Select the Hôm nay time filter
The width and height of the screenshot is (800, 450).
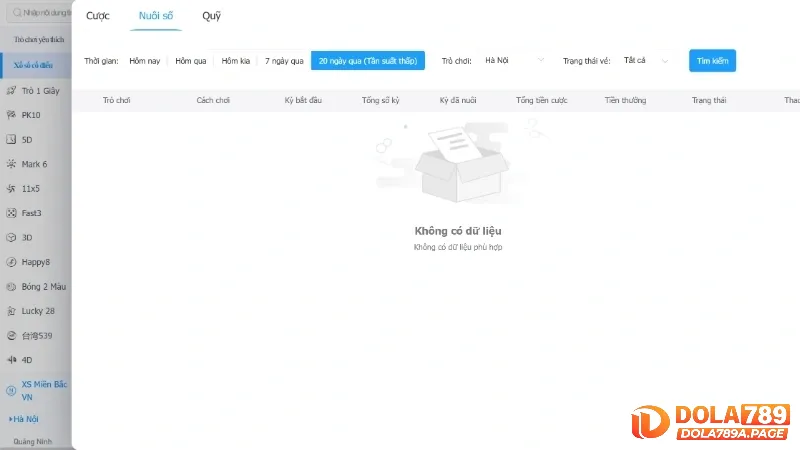click(x=144, y=61)
